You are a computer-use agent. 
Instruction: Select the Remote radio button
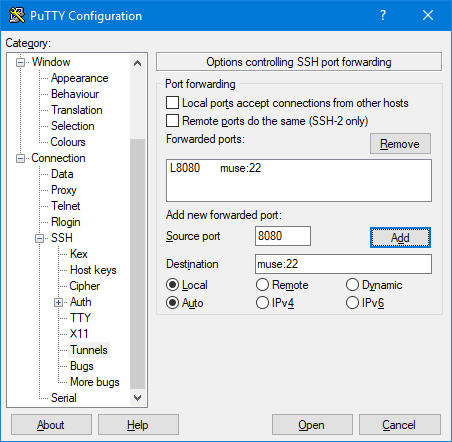pos(262,285)
